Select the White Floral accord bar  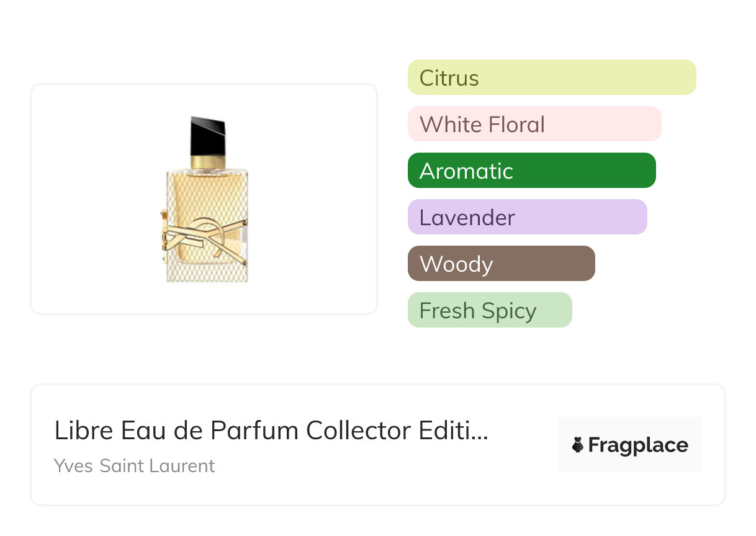click(534, 124)
